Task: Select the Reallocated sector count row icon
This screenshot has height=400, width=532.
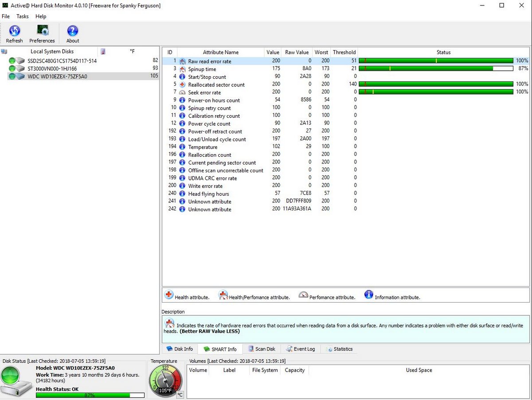Action: coord(182,85)
